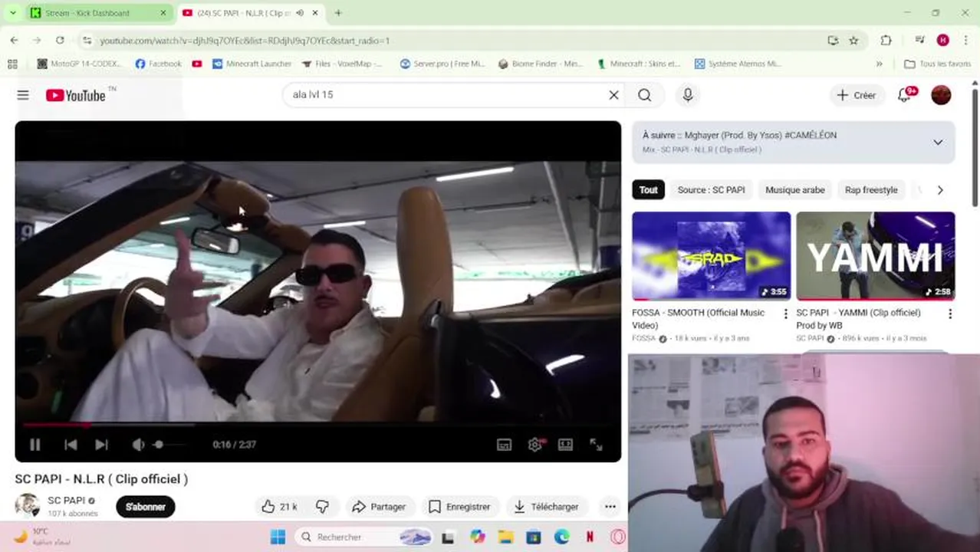
Task: Open the browser tab search dropdown
Action: coord(12,13)
